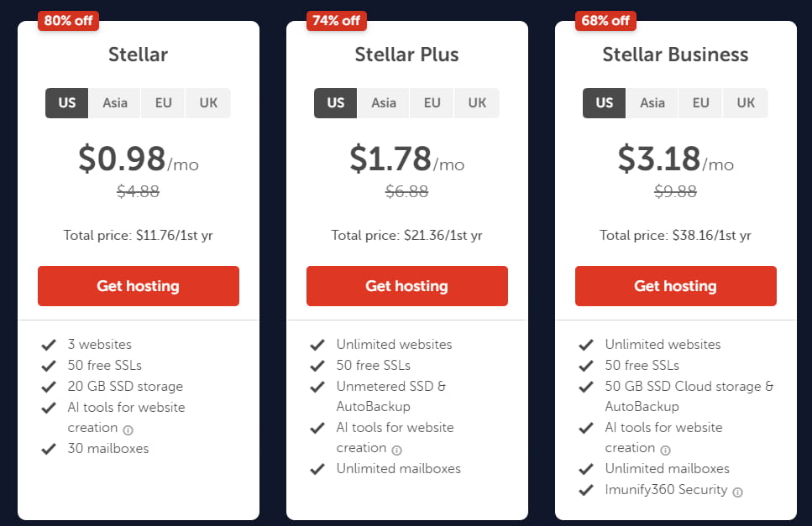Click Get hosting for the Stellar plan

(138, 286)
